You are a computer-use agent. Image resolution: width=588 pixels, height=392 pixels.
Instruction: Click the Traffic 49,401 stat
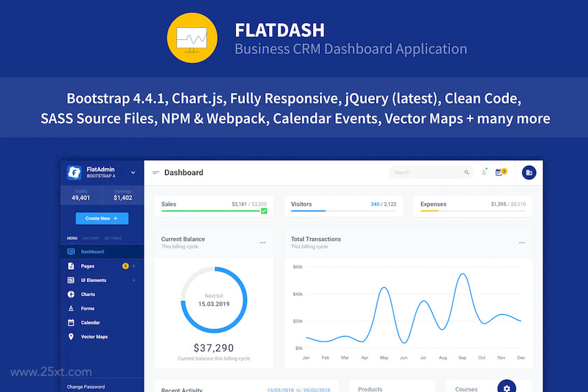point(81,195)
